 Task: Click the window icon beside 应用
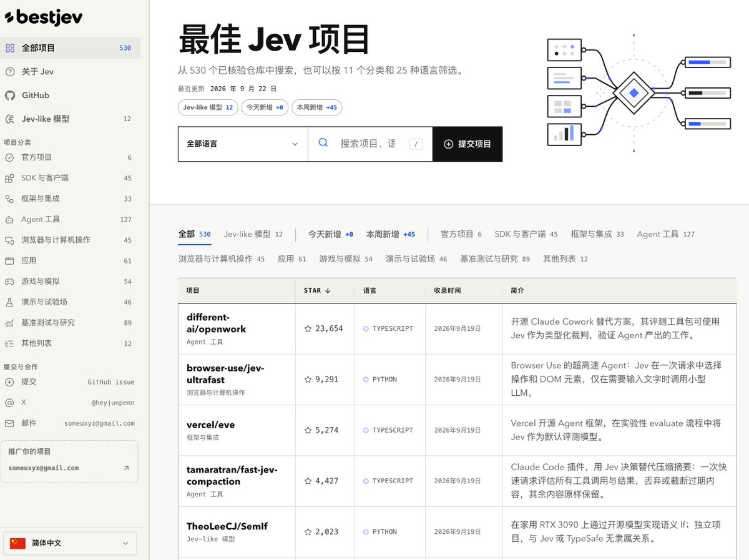pos(9,260)
